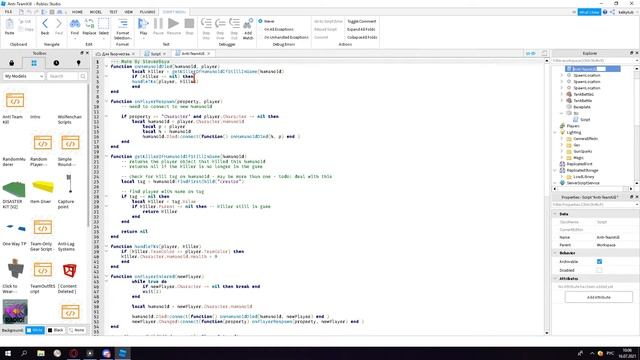This screenshot has width=640, height=360.
Task: Expand the TankBattle model node
Action: pyautogui.click(x=562, y=100)
